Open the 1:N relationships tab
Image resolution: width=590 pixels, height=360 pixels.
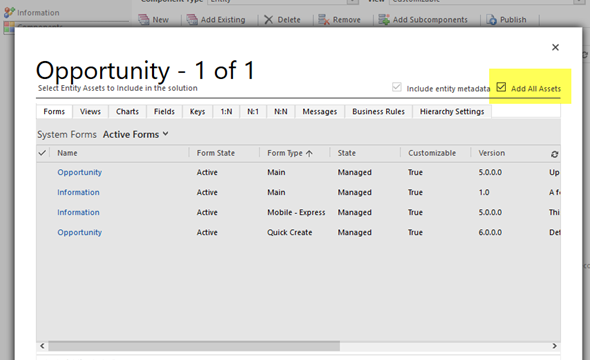click(226, 112)
